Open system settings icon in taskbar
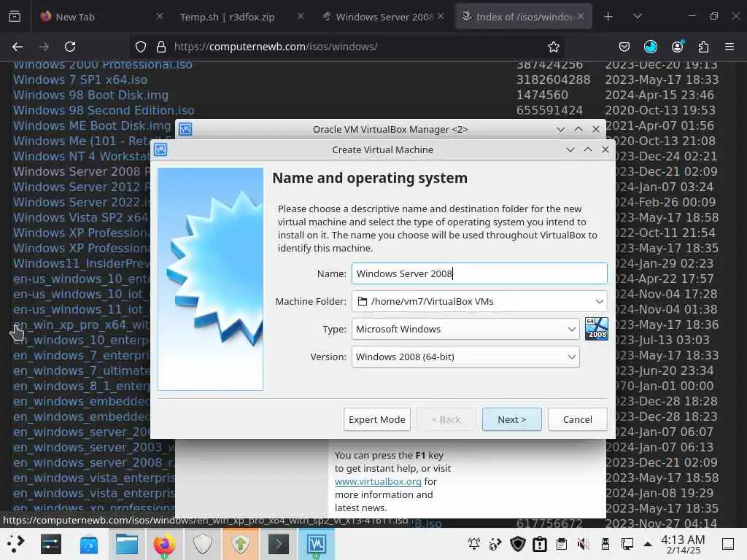This screenshot has height=560, width=747. point(50,544)
